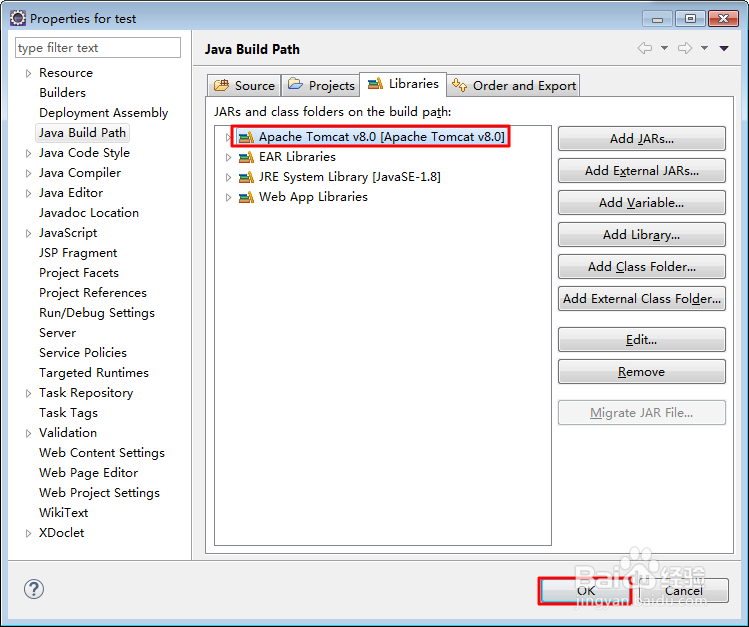Click the Add Library... button

642,235
